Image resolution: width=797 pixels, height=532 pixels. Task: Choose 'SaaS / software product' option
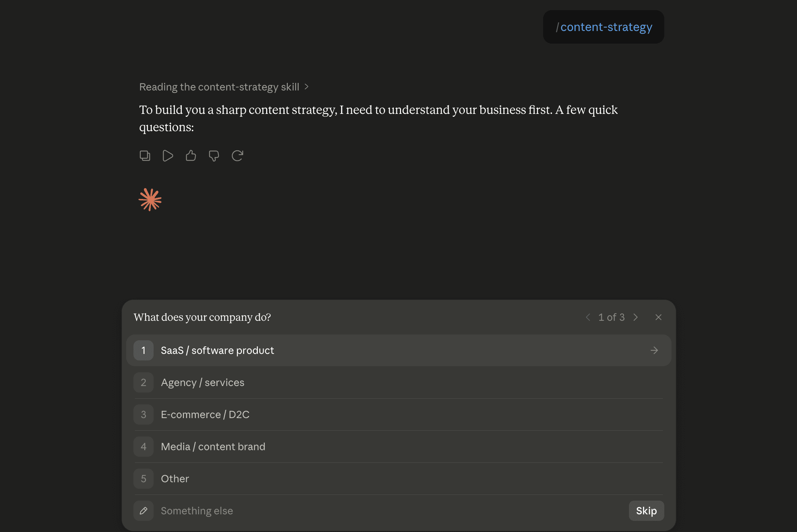398,350
